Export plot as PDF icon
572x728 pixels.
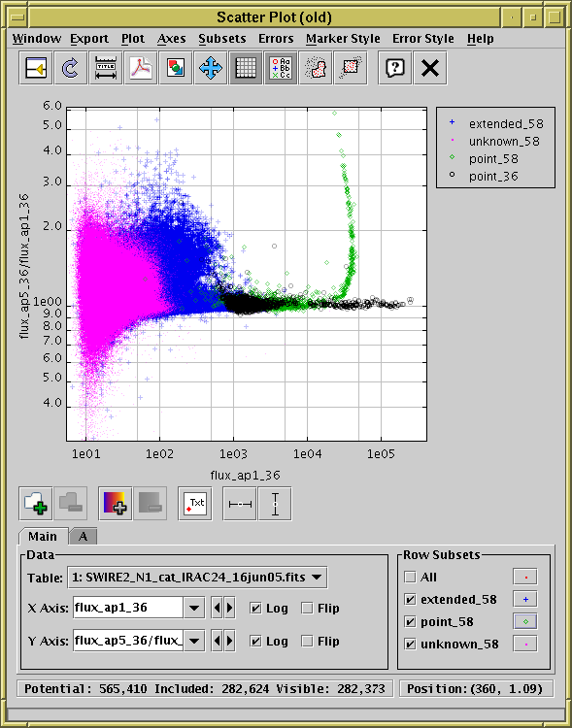tap(140, 69)
